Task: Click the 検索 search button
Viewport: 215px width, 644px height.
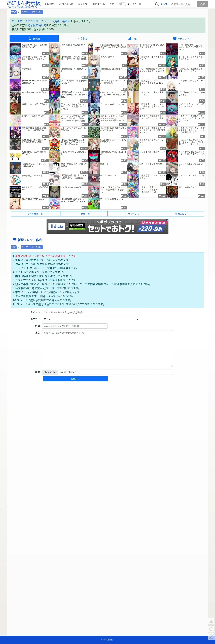Action: click(202, 4)
